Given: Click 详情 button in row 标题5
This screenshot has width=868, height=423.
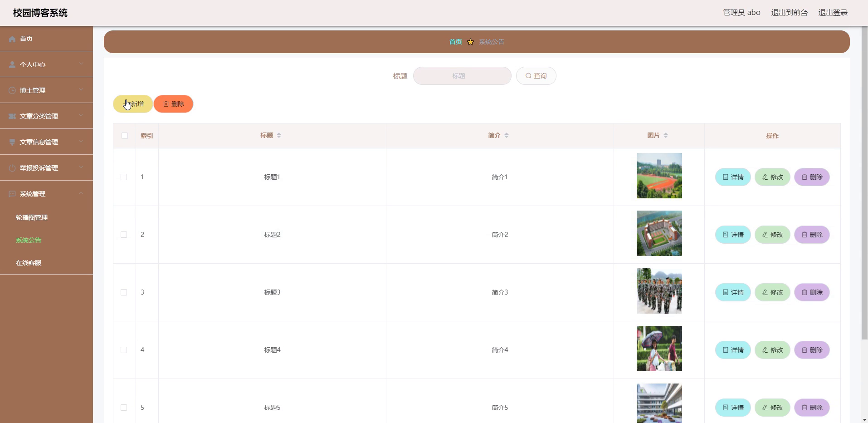Looking at the screenshot, I should click(x=733, y=408).
